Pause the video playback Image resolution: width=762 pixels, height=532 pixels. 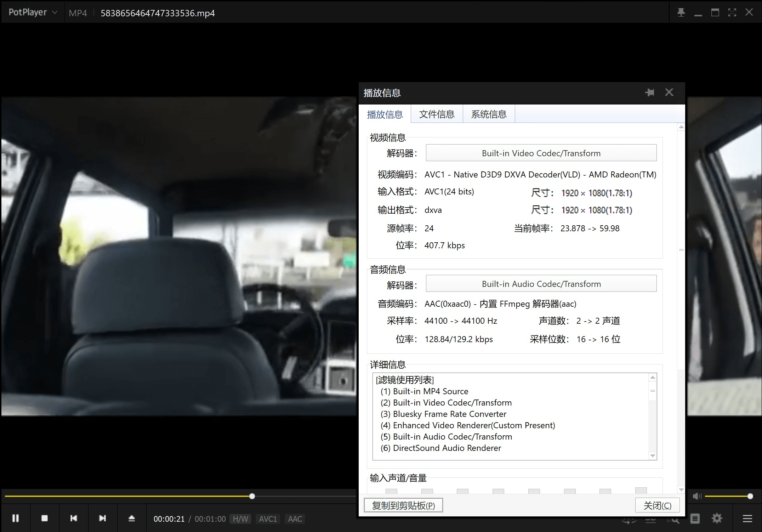[x=16, y=518]
